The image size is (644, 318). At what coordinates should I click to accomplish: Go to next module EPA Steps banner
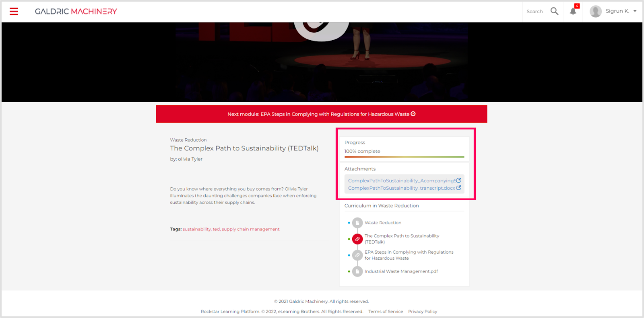[x=322, y=114]
